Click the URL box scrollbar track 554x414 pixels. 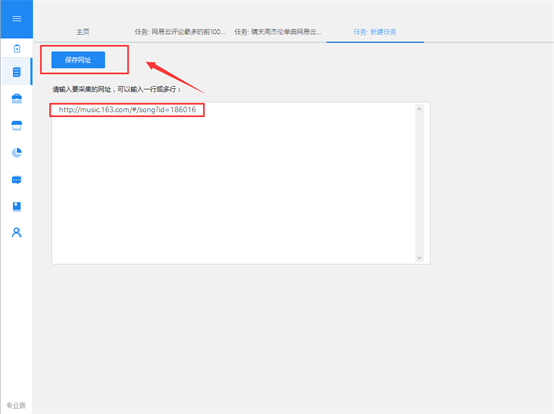[x=419, y=183]
